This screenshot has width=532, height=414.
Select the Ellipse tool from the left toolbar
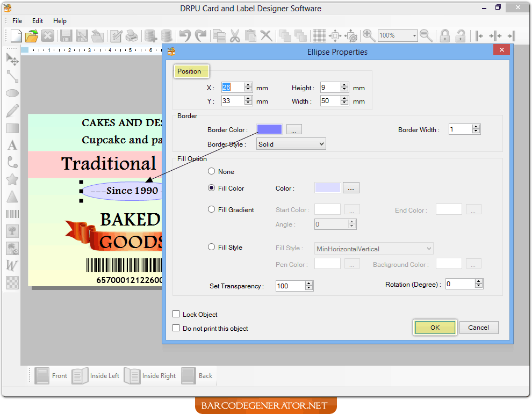click(12, 93)
